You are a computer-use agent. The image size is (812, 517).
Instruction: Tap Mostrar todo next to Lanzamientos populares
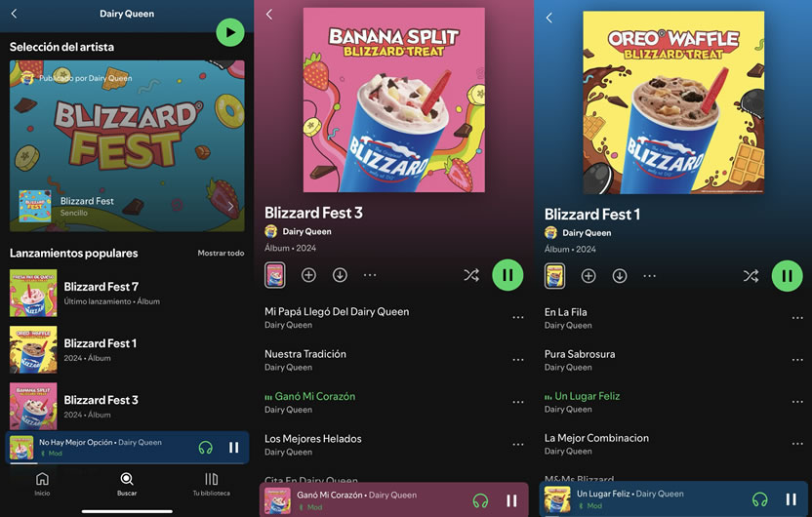coord(221,253)
